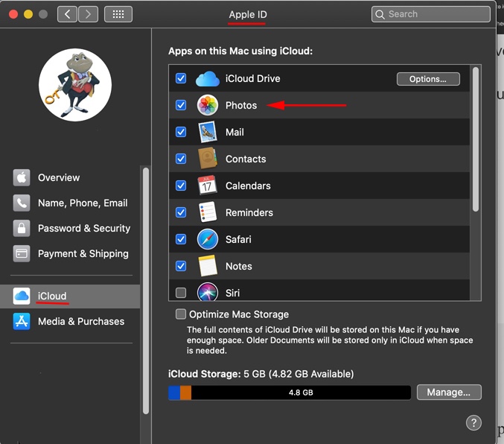This screenshot has height=444, width=504.
Task: Uncheck the Photos checkbox
Action: [181, 105]
